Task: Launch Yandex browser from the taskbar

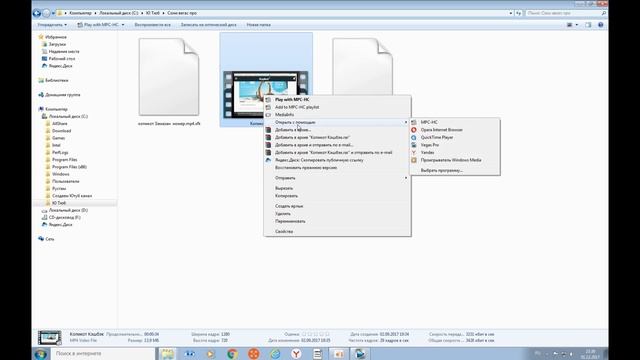Action: click(x=296, y=354)
